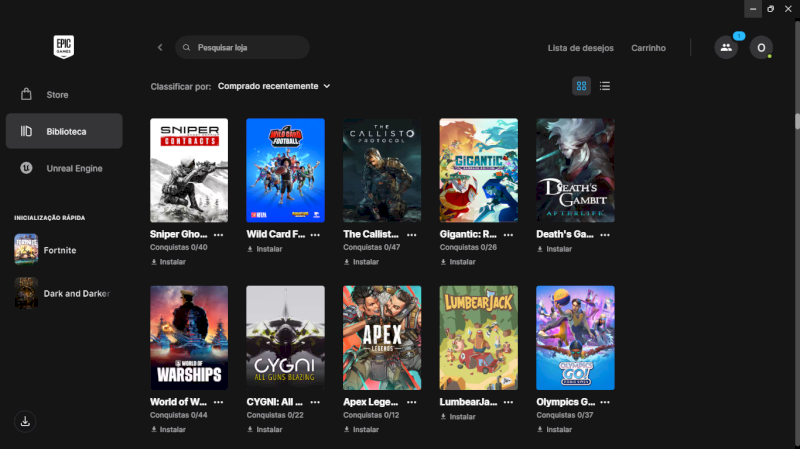Open Fortnite quick launch icon

coord(26,249)
